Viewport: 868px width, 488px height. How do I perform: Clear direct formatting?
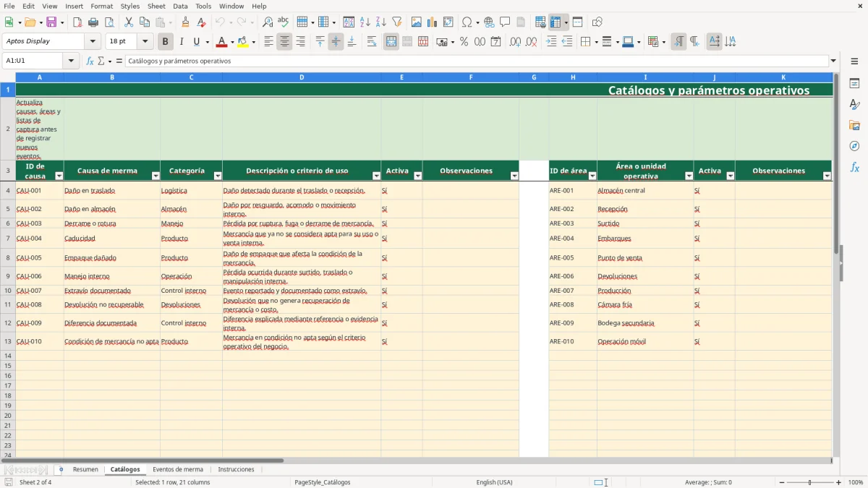(202, 22)
